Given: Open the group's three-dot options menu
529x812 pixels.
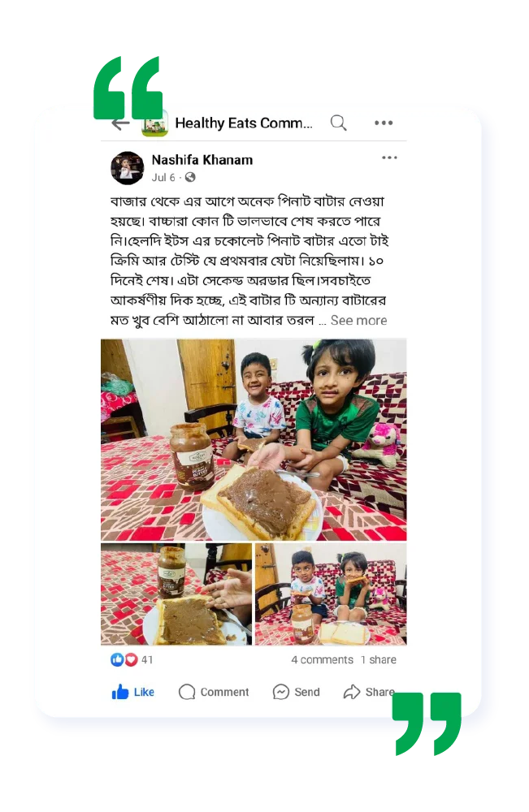Looking at the screenshot, I should (x=384, y=123).
